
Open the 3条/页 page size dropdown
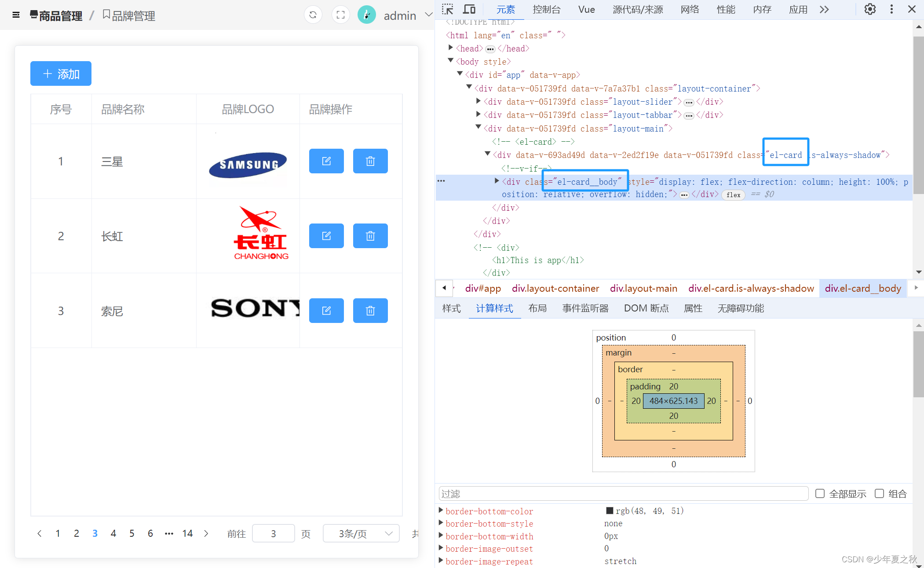(x=361, y=533)
